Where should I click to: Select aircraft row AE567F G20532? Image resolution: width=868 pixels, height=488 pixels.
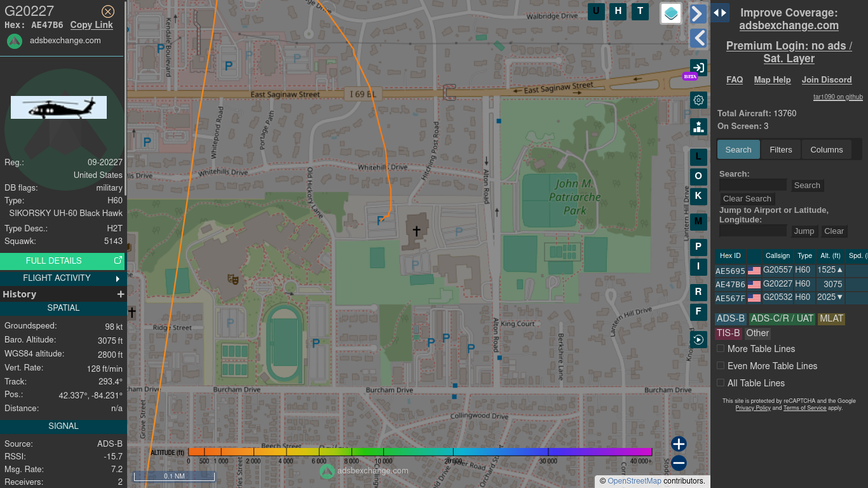(791, 297)
